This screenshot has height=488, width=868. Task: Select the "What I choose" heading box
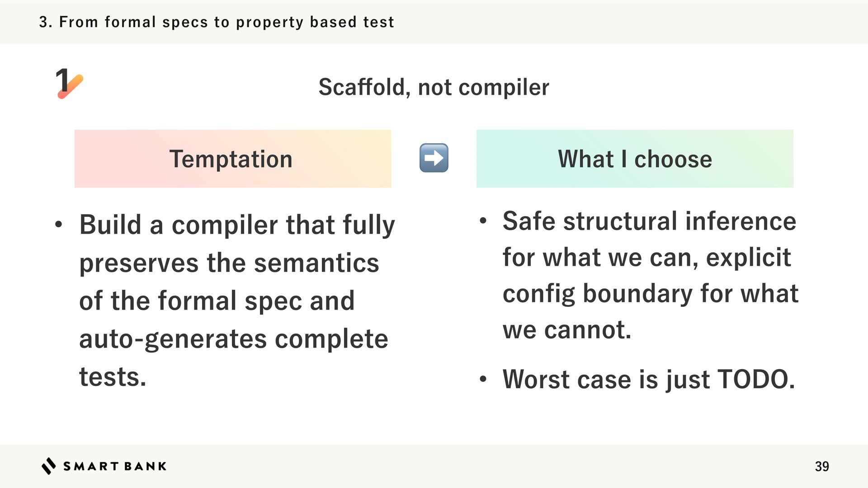(634, 159)
